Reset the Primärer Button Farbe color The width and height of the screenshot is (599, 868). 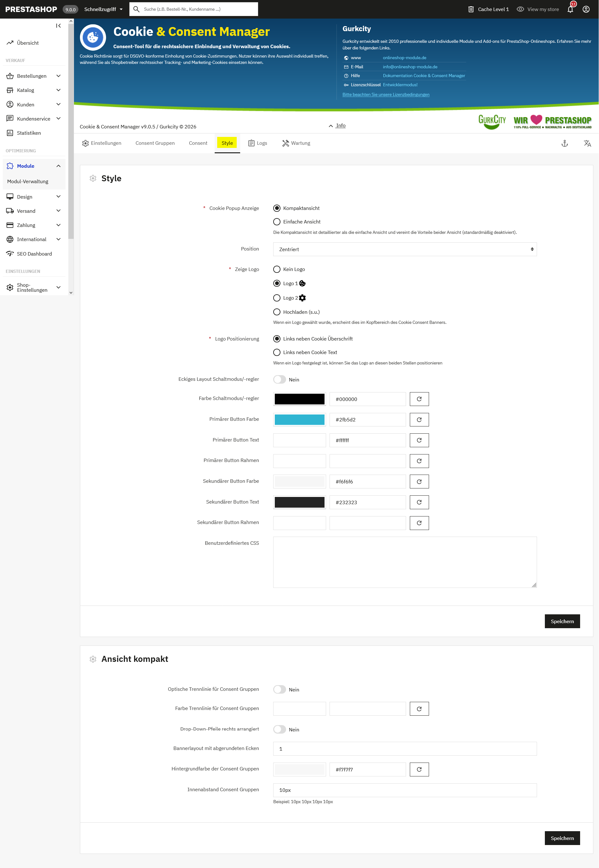419,420
